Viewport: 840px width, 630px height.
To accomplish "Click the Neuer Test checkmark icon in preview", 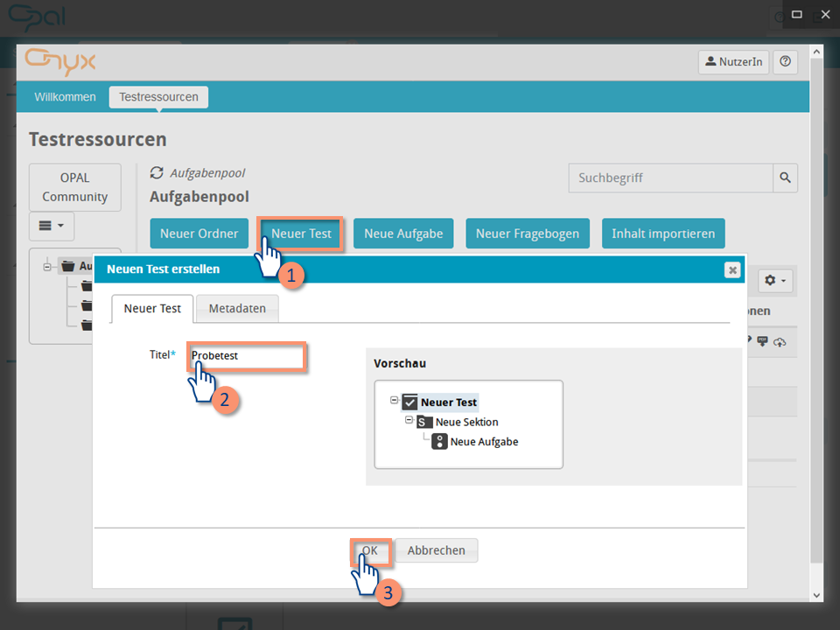I will 409,402.
